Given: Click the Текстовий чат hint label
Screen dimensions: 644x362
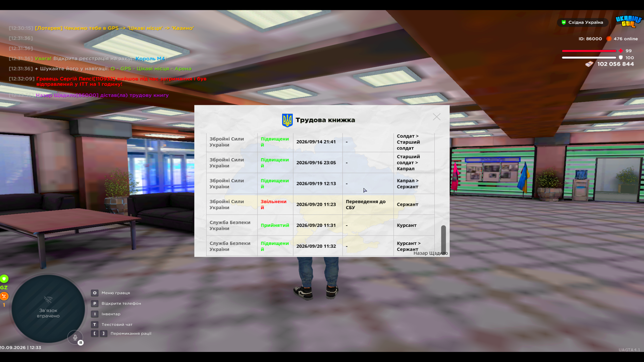Looking at the screenshot, I should (x=117, y=324).
